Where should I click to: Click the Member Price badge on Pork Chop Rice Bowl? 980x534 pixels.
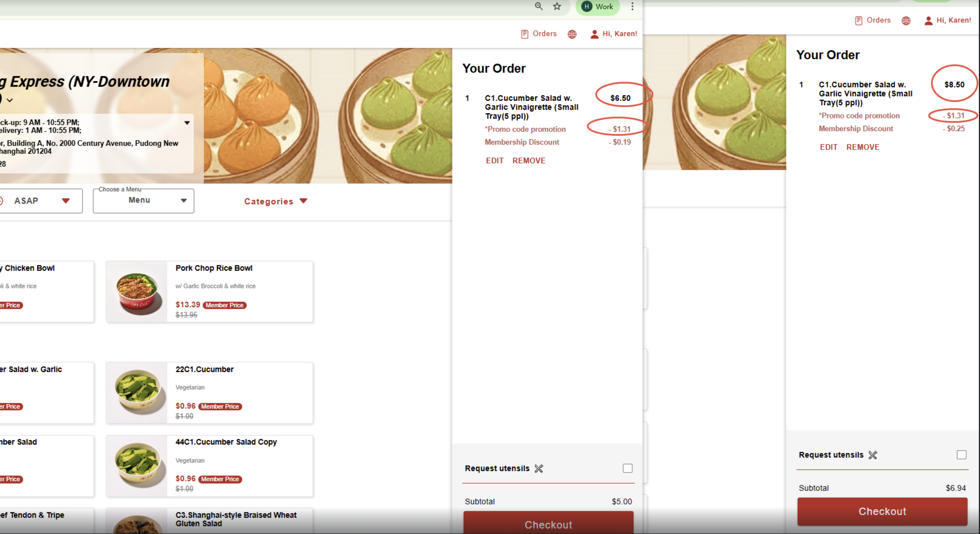click(224, 305)
